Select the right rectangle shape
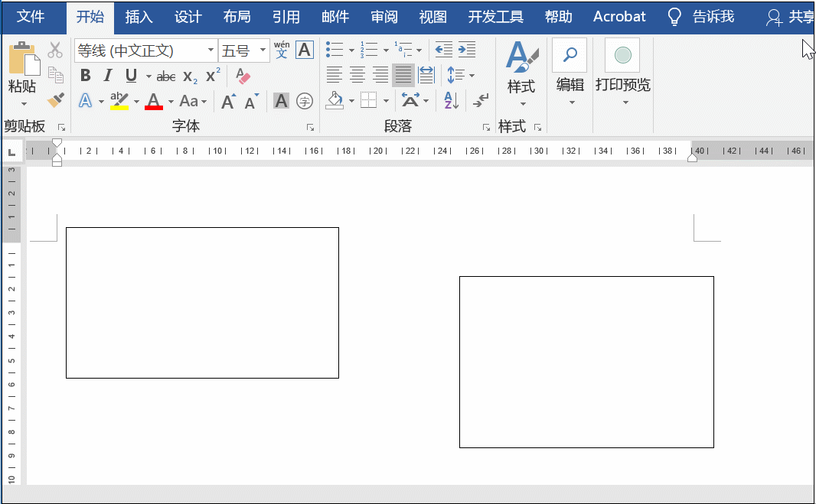 [586, 362]
